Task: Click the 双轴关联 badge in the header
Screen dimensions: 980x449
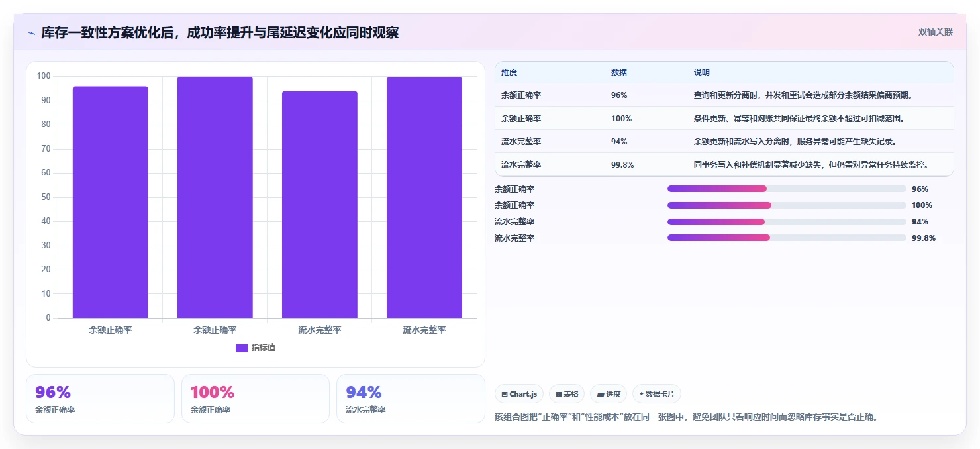Action: [936, 32]
